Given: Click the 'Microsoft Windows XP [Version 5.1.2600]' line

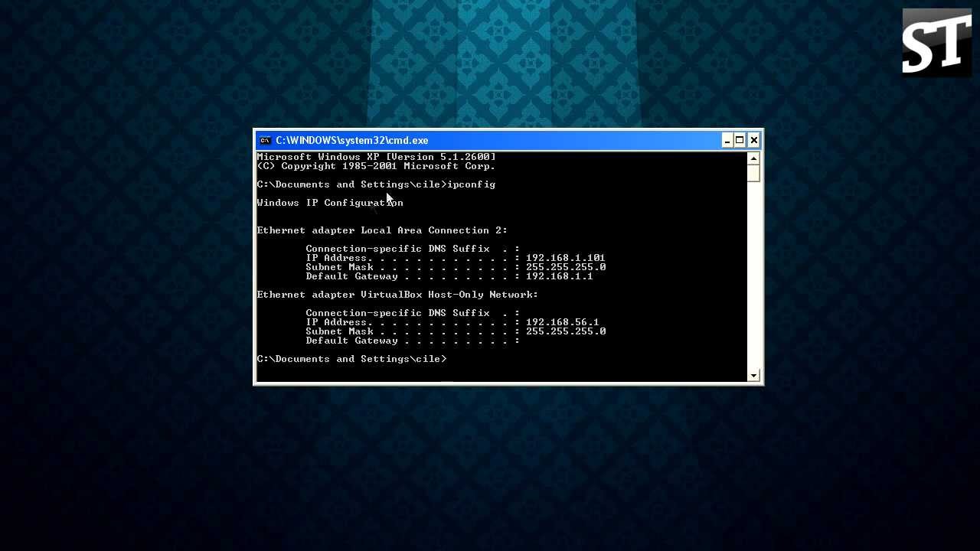Looking at the screenshot, I should pos(376,157).
